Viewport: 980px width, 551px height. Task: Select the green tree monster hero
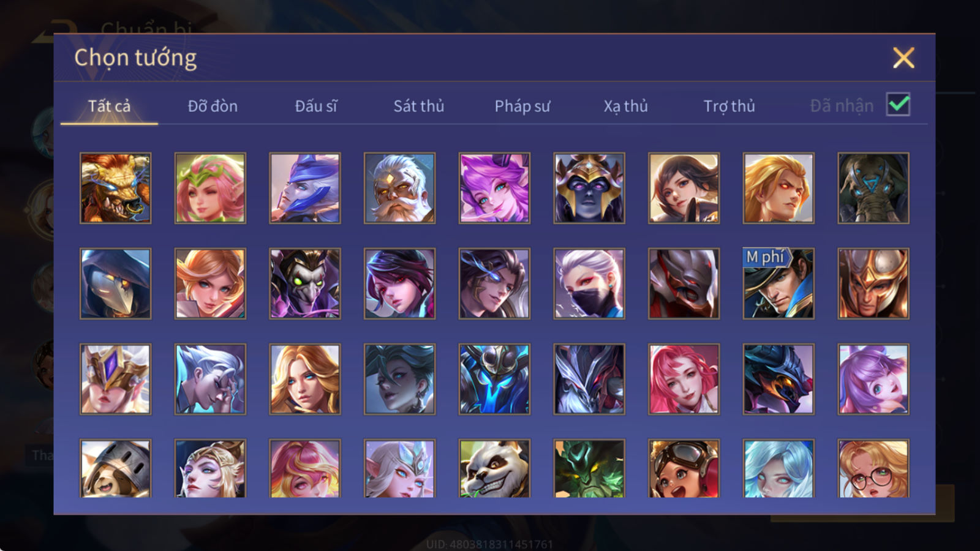[589, 468]
